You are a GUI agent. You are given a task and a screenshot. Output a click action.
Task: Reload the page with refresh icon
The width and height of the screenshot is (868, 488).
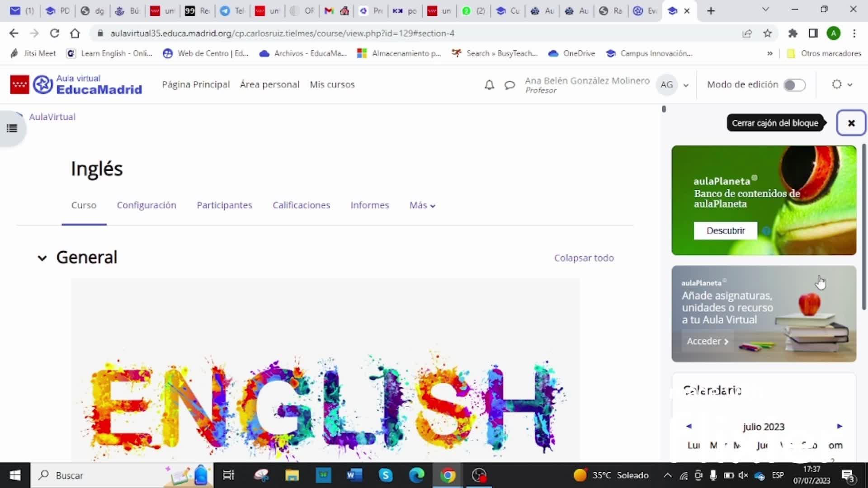54,33
